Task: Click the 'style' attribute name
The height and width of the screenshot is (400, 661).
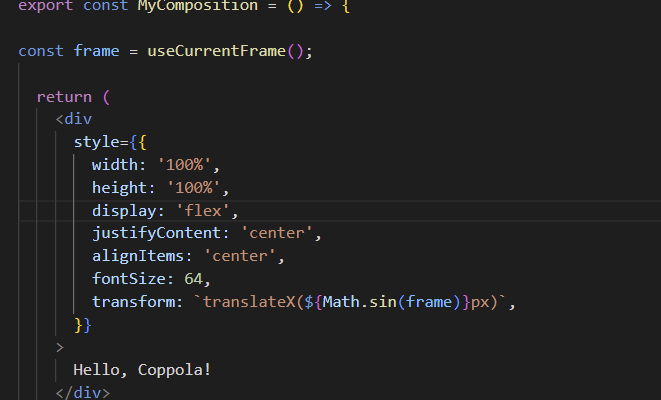Action: tap(97, 142)
